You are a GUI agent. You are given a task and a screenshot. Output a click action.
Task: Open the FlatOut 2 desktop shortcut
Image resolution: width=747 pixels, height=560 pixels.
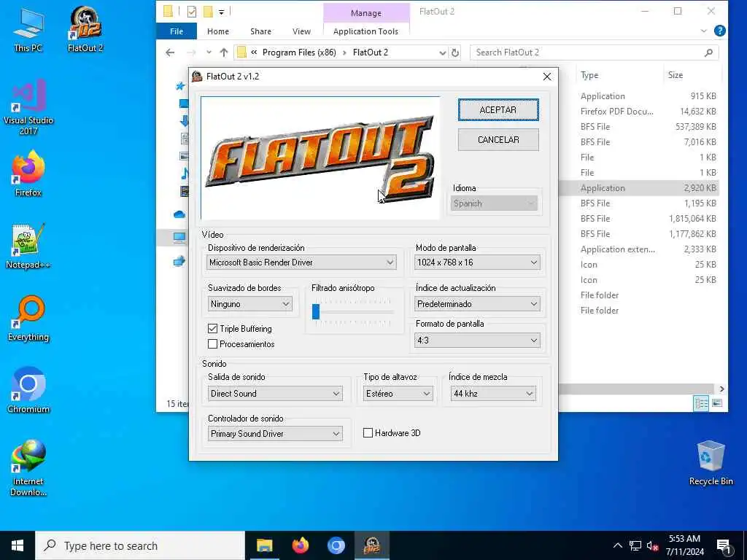tap(85, 29)
